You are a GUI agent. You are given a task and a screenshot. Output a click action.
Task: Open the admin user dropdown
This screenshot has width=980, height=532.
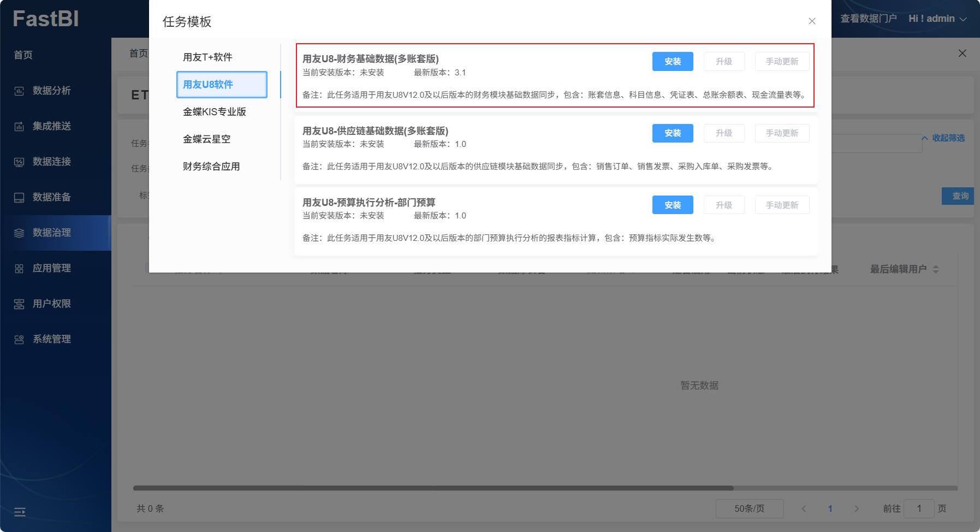(x=937, y=19)
